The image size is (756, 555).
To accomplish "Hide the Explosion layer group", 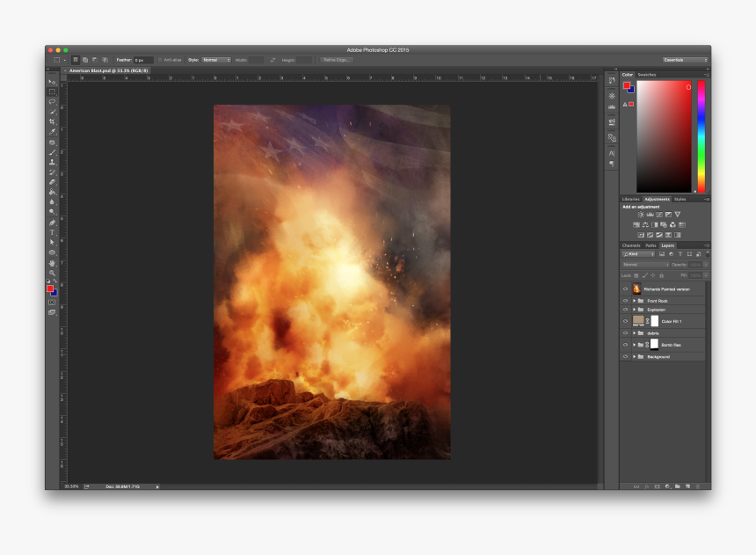I will pos(625,310).
